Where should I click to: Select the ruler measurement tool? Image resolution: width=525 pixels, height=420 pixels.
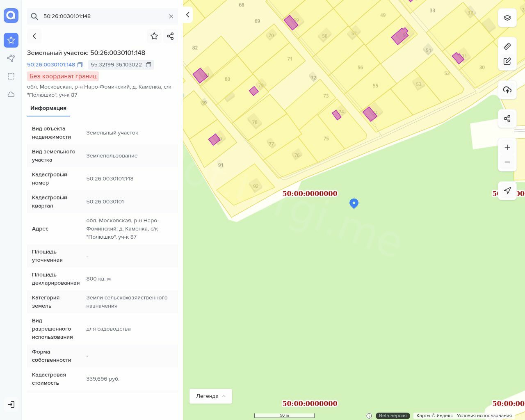[507, 46]
